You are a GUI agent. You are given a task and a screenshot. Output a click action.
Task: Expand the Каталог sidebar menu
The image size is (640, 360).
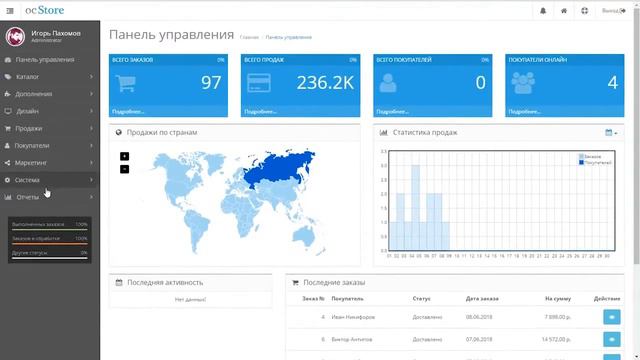coord(50,77)
